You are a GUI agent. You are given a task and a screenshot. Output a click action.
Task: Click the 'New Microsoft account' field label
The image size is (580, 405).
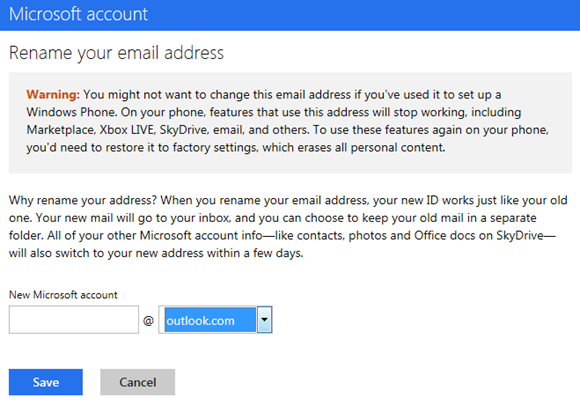(x=63, y=295)
